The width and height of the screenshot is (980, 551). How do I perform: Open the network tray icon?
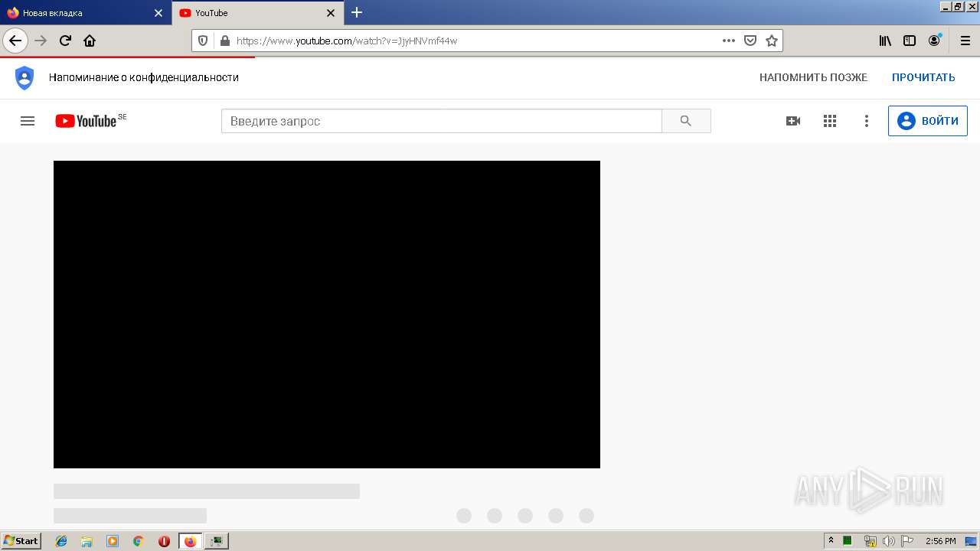click(x=870, y=541)
